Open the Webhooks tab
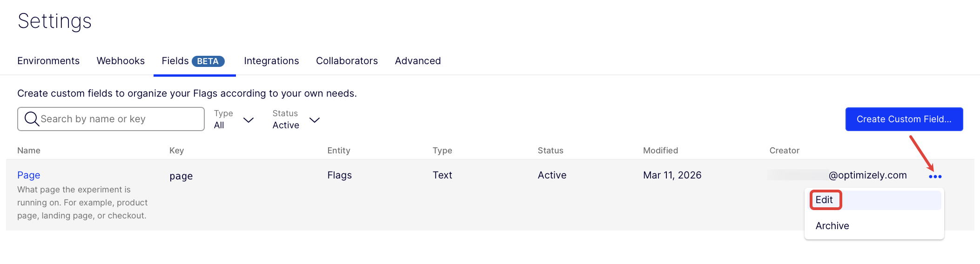The width and height of the screenshot is (980, 264). (121, 61)
